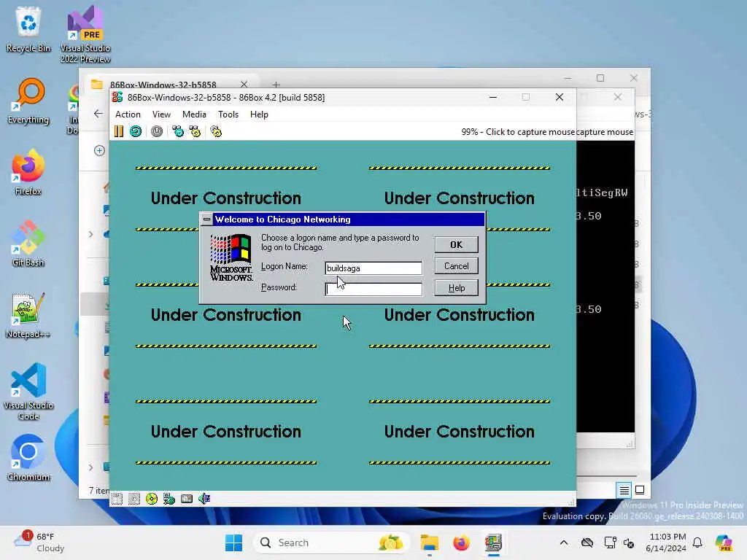Open the Action menu
The height and width of the screenshot is (560, 747).
click(x=128, y=114)
